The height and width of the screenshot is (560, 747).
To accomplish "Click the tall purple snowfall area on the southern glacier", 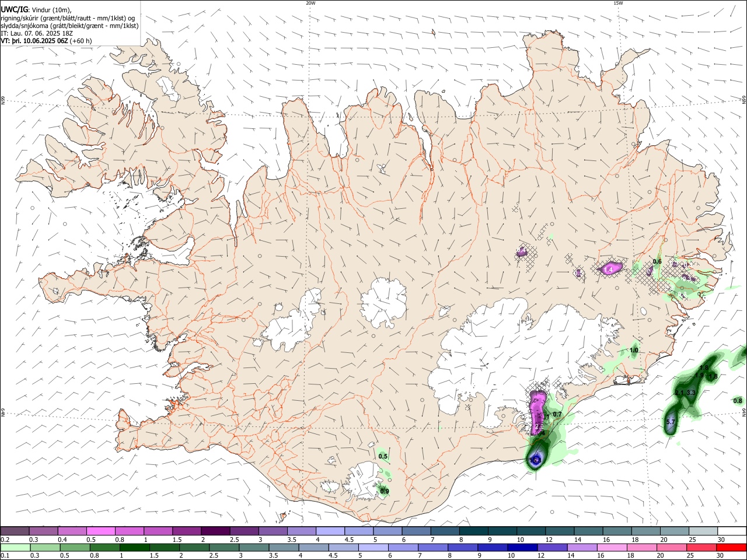I will pyautogui.click(x=537, y=413).
